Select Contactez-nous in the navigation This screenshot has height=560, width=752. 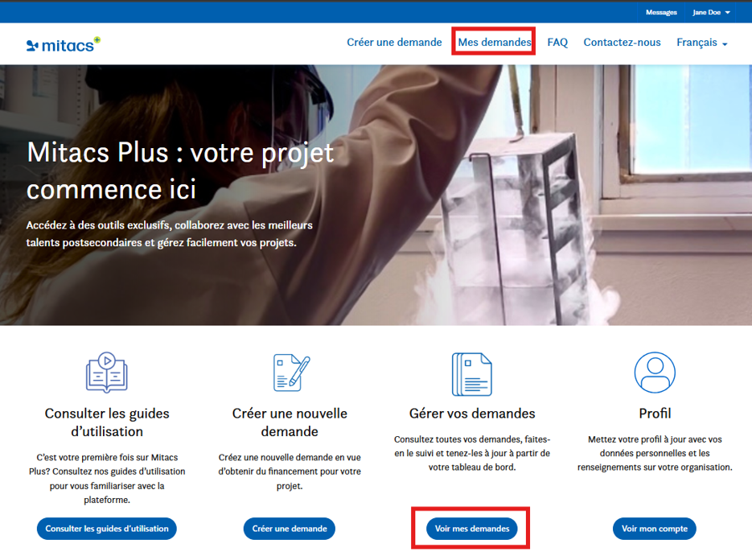[622, 42]
